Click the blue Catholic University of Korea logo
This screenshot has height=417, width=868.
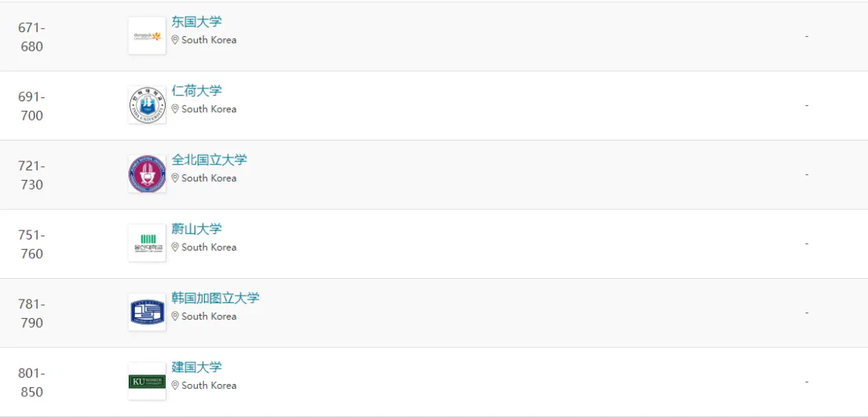pos(147,313)
